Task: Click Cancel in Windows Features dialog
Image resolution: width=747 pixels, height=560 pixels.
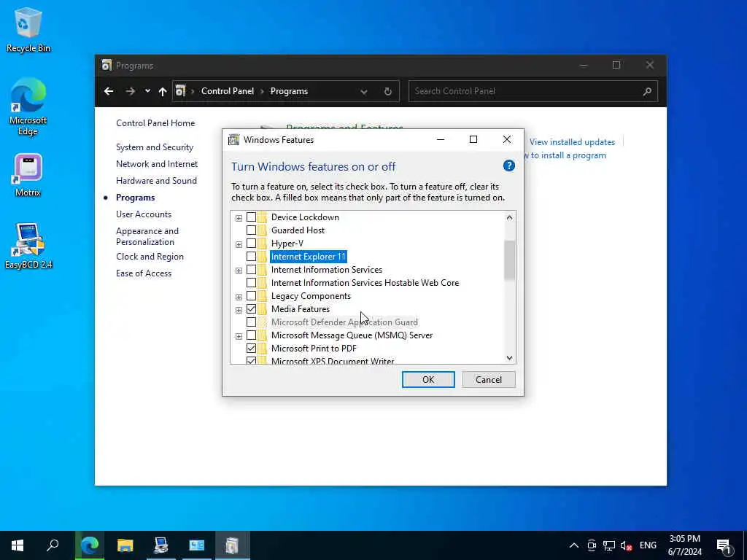Action: click(488, 379)
